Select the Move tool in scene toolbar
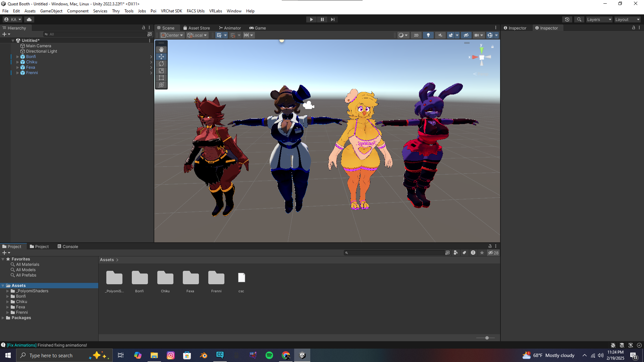644x362 pixels. tap(161, 57)
